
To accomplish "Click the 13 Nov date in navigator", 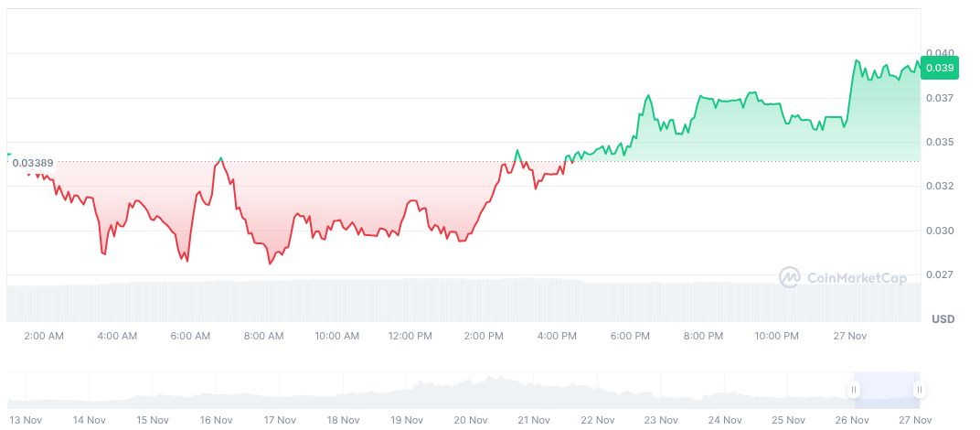I will tap(25, 420).
